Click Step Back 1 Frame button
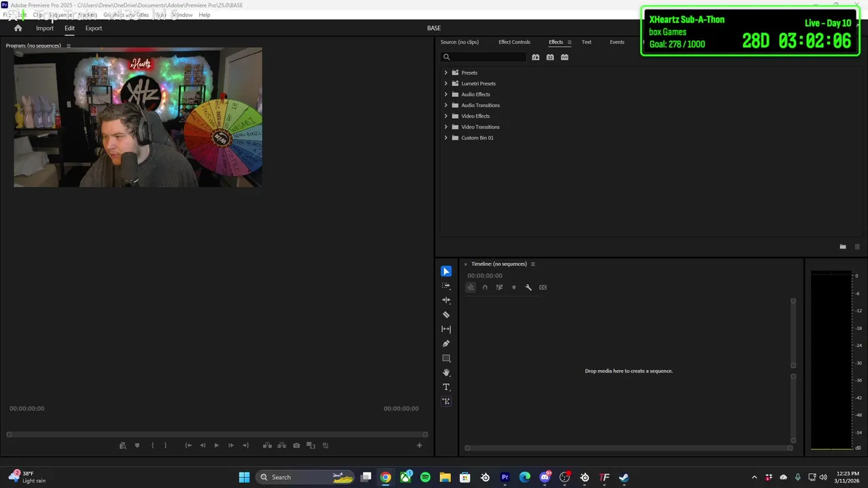The height and width of the screenshot is (488, 868). click(x=202, y=445)
